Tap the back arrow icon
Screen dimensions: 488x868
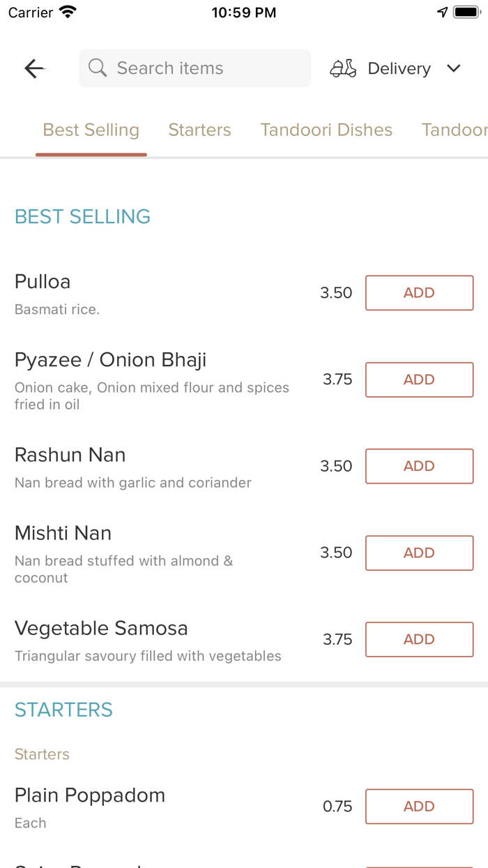34,68
